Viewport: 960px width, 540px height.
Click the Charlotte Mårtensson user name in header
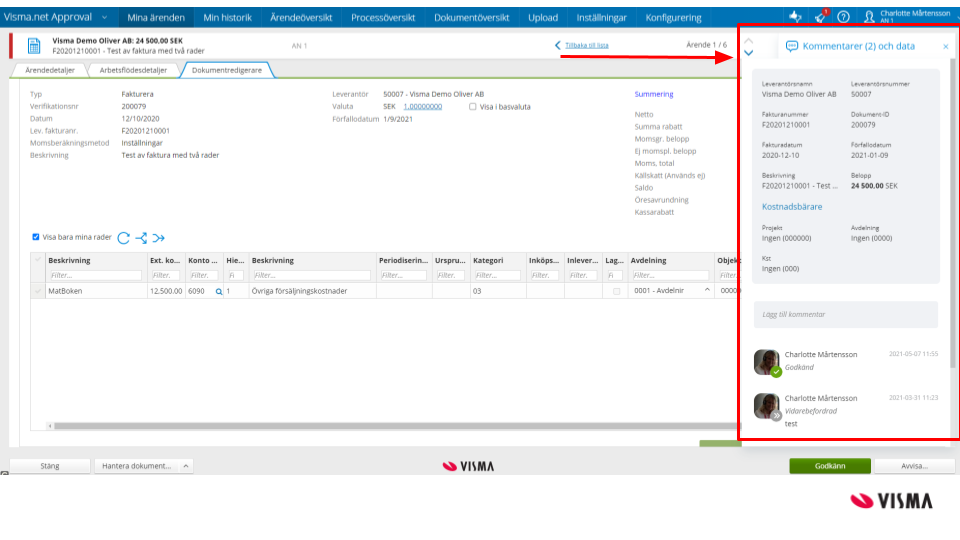915,13
